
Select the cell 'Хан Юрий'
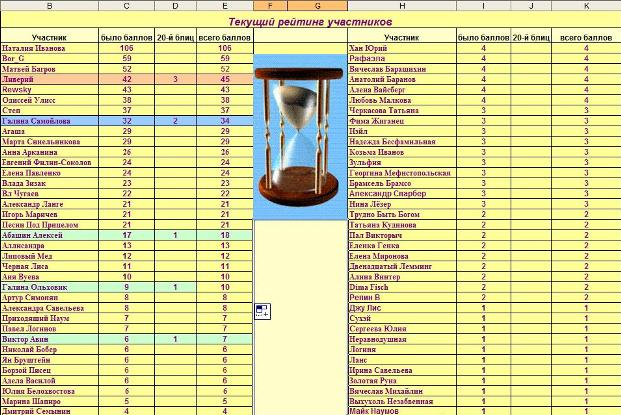402,48
